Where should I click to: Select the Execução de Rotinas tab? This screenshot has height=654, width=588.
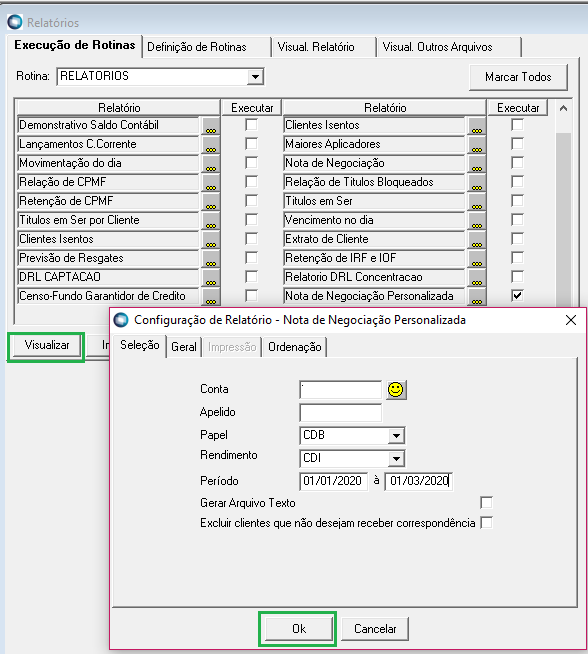[x=75, y=45]
